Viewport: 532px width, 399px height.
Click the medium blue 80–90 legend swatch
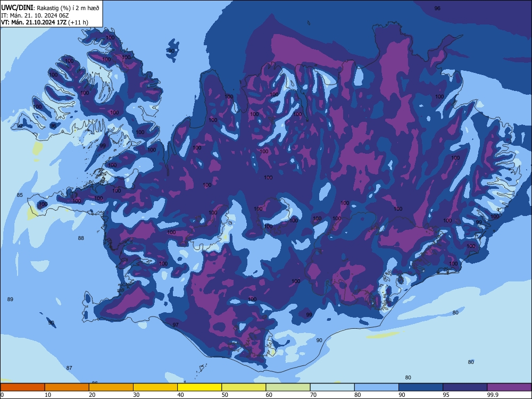pyautogui.click(x=377, y=387)
